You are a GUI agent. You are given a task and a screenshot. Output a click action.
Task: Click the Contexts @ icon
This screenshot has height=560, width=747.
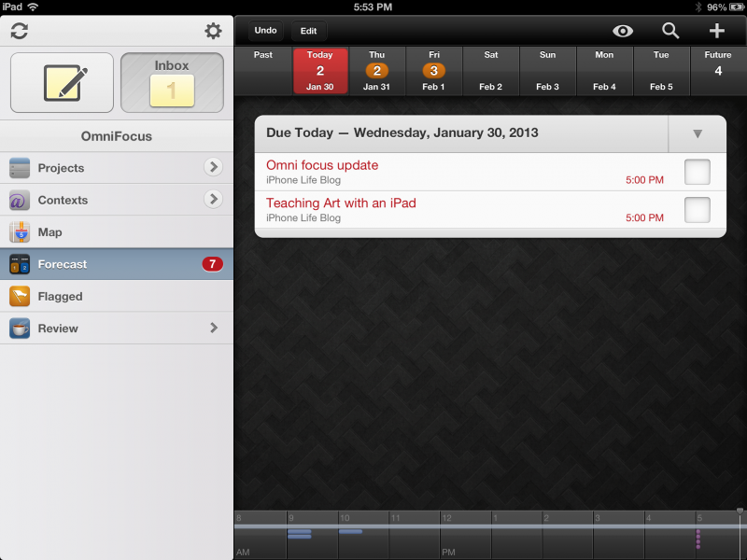[x=20, y=200]
